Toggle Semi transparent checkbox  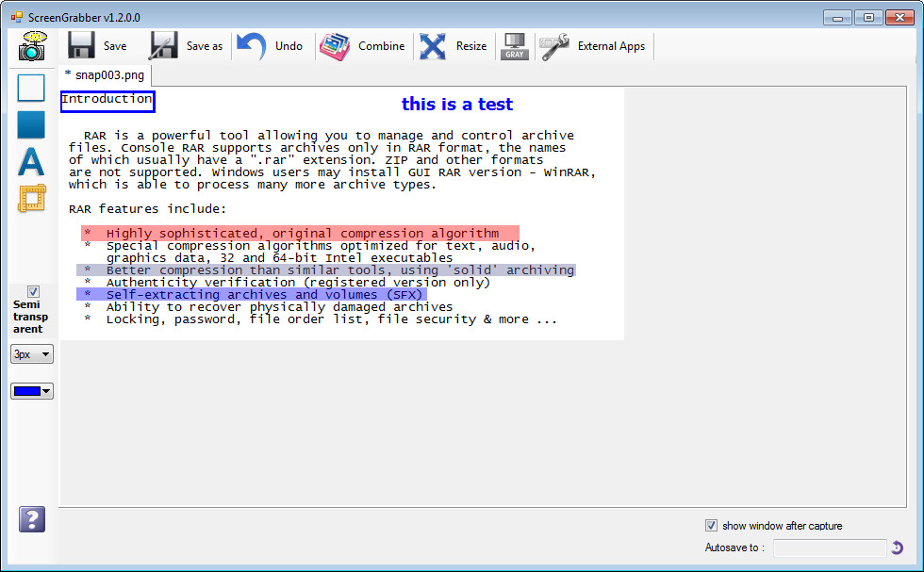(34, 291)
